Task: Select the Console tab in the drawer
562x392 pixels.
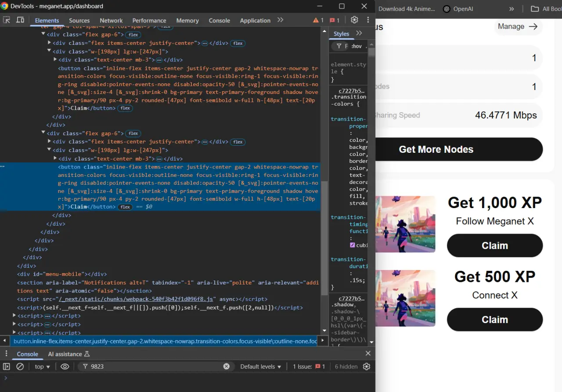Action: click(28, 354)
